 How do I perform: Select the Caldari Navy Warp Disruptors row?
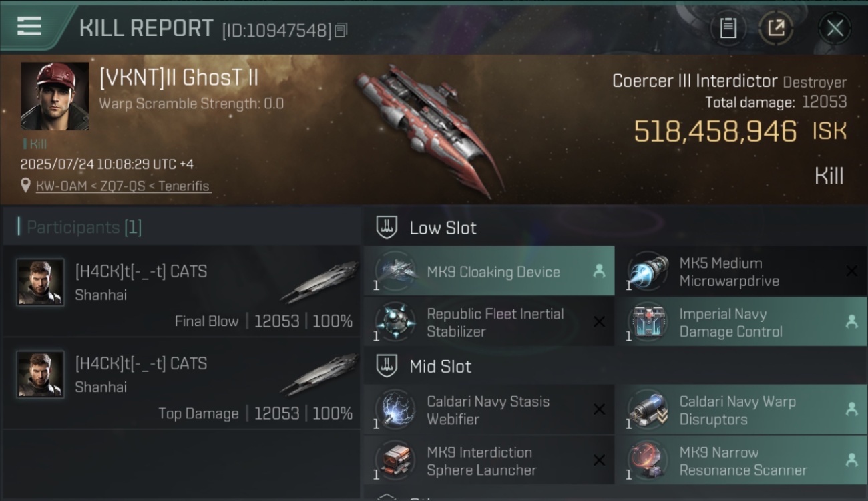click(740, 410)
